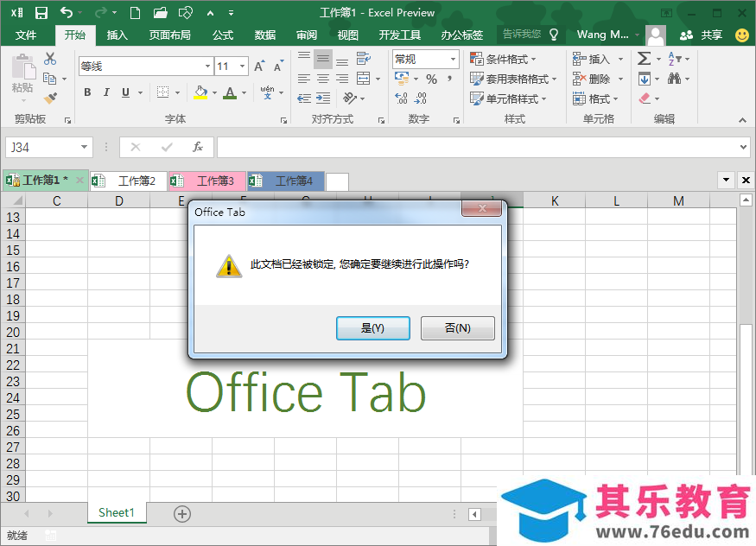Screen dimensions: 756x546
Task: Click Increase Decimal icon
Action: click(401, 98)
